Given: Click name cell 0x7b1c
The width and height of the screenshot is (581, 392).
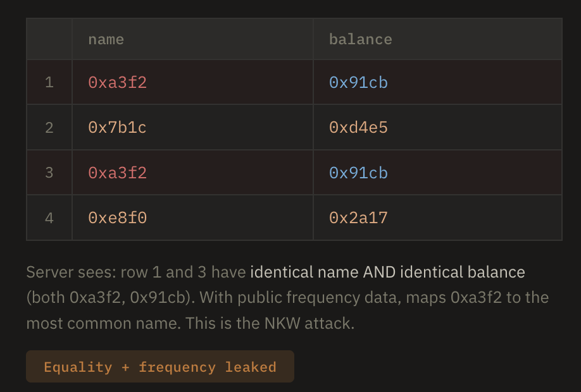Looking at the screenshot, I should point(118,128).
